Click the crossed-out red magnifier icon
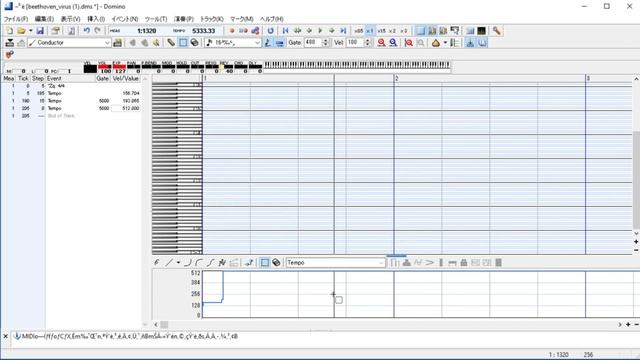The image size is (640, 360). [x=409, y=42]
